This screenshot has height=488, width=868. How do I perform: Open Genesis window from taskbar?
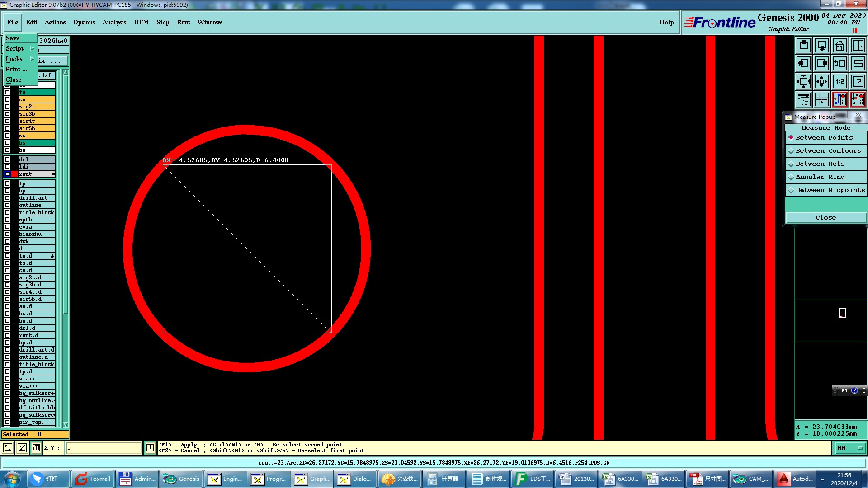coord(181,479)
